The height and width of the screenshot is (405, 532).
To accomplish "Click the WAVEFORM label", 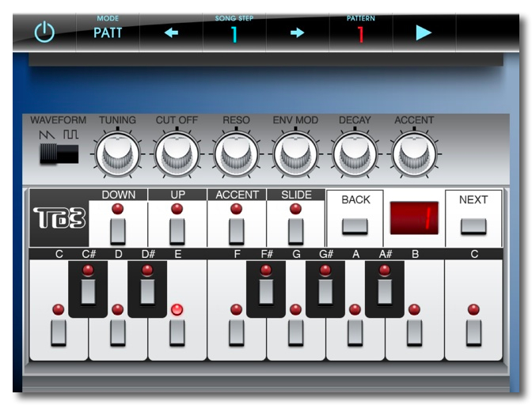I will click(x=59, y=120).
